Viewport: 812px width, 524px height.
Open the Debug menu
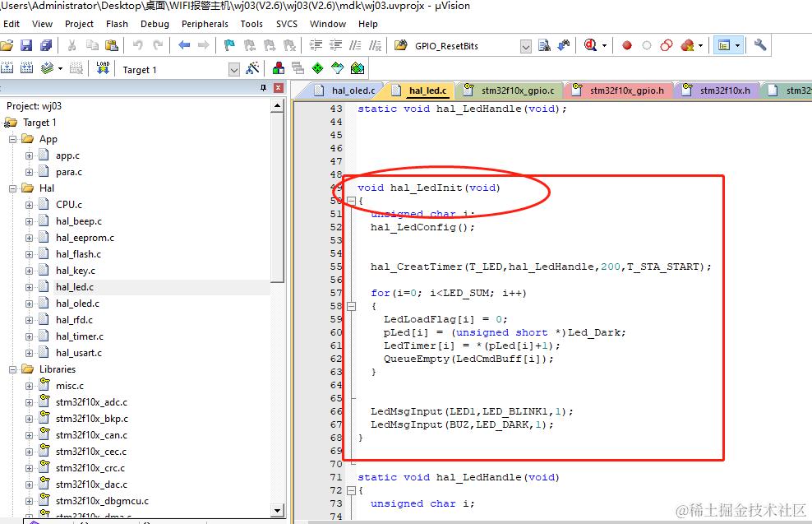(155, 24)
